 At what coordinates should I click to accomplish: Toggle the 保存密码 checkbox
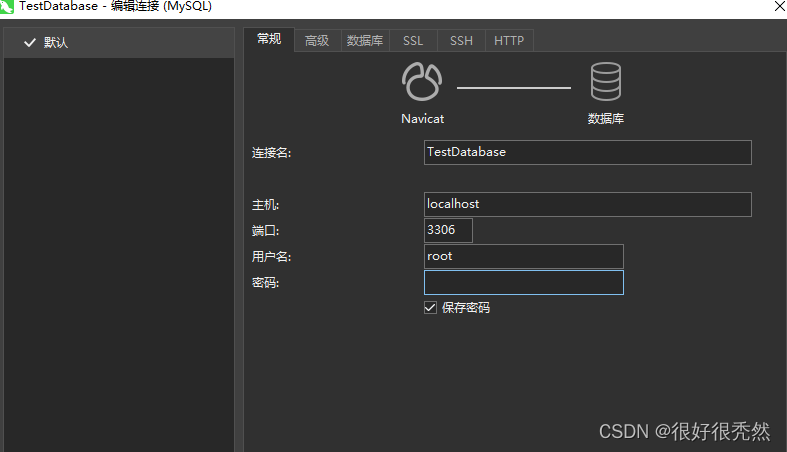pos(430,308)
